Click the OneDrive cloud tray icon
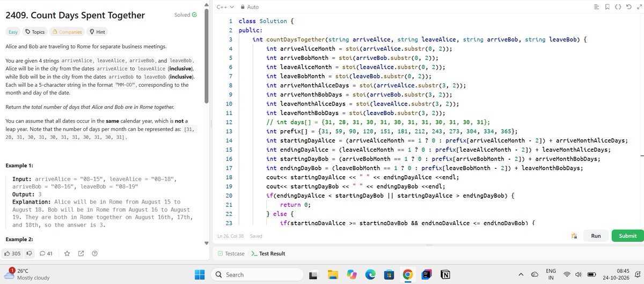The height and width of the screenshot is (284, 644). (534, 274)
